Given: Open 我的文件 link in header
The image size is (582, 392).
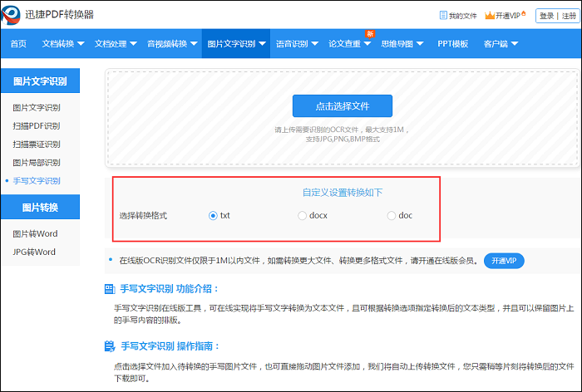Looking at the screenshot, I should pos(462,16).
